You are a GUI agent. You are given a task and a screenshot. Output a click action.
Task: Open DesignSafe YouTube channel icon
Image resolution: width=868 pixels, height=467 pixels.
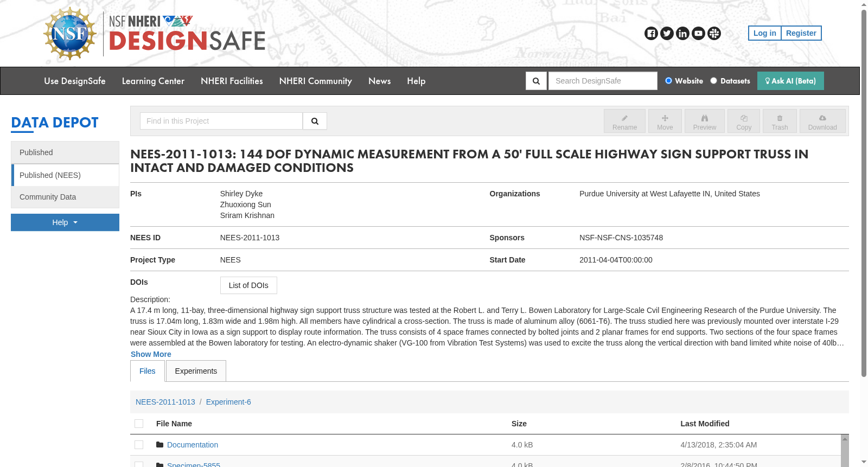(x=698, y=34)
